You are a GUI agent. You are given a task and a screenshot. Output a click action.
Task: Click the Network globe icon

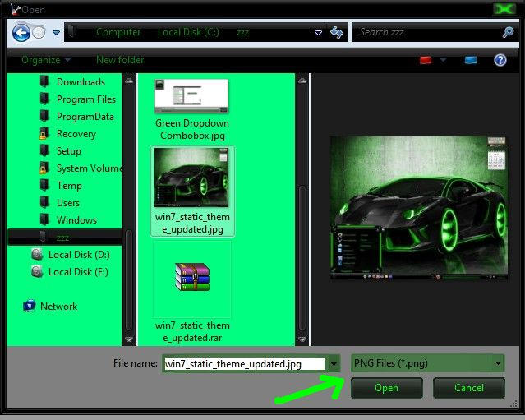point(30,306)
